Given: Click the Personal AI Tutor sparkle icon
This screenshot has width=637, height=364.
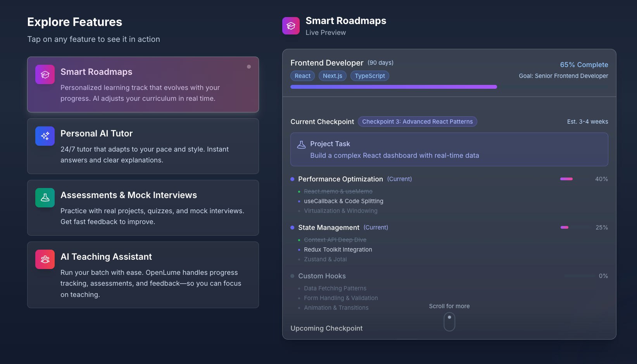Looking at the screenshot, I should point(45,136).
